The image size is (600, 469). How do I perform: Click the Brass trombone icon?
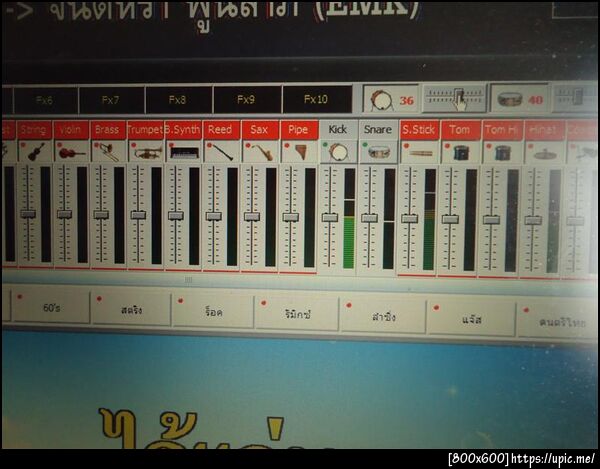[x=108, y=152]
